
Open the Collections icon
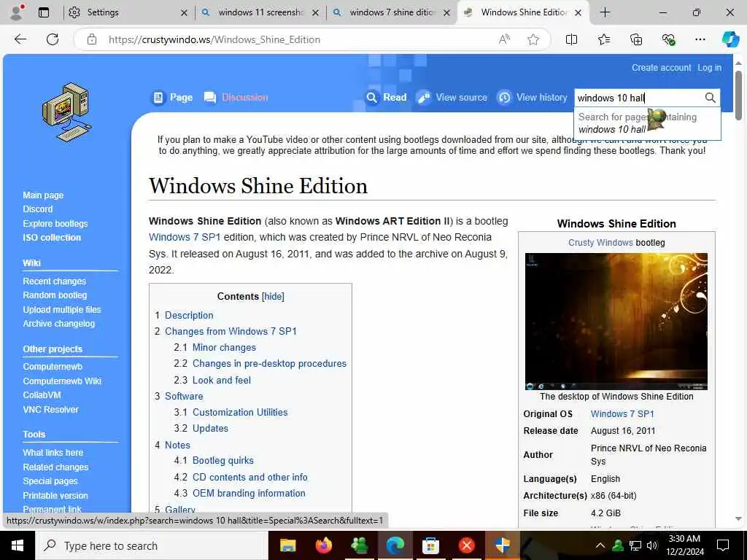[636, 39]
